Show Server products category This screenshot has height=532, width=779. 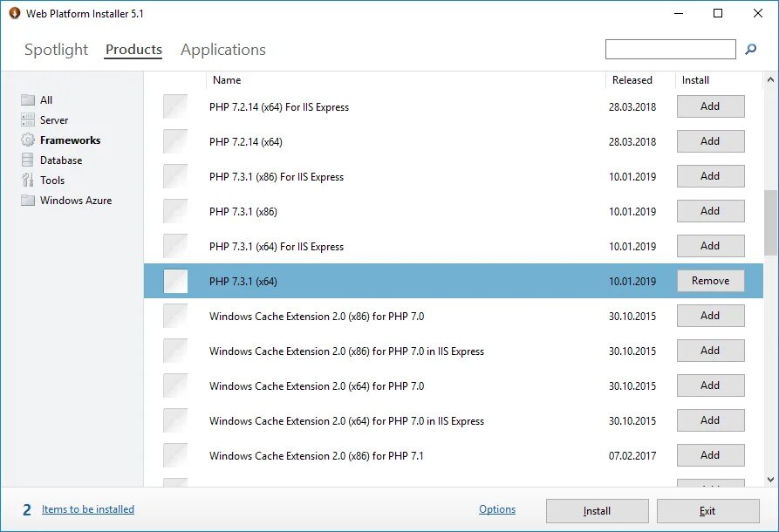[x=54, y=119]
